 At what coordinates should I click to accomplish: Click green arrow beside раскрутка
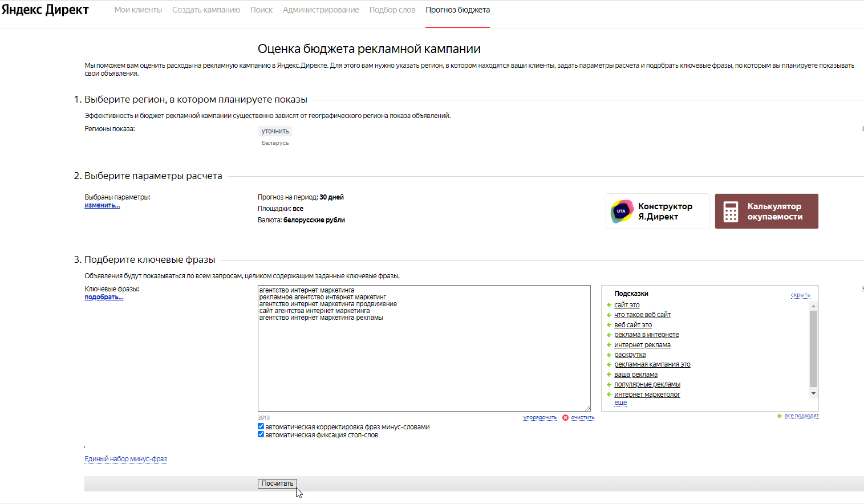pos(609,355)
